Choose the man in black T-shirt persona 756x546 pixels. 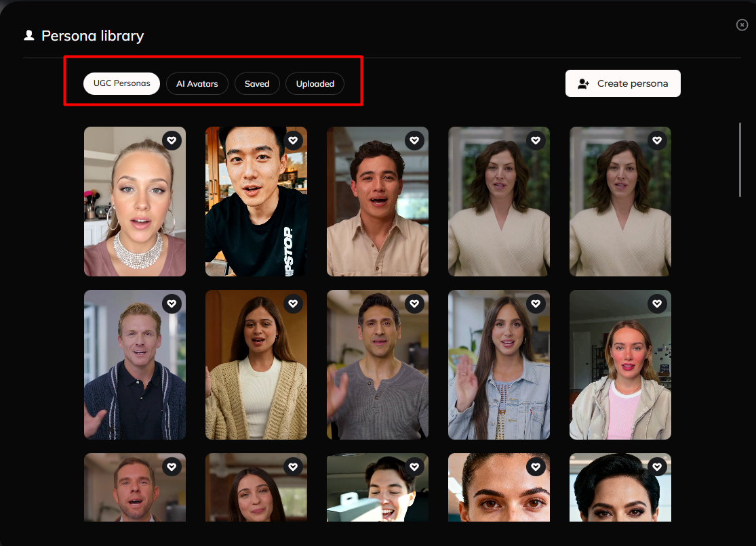point(256,201)
